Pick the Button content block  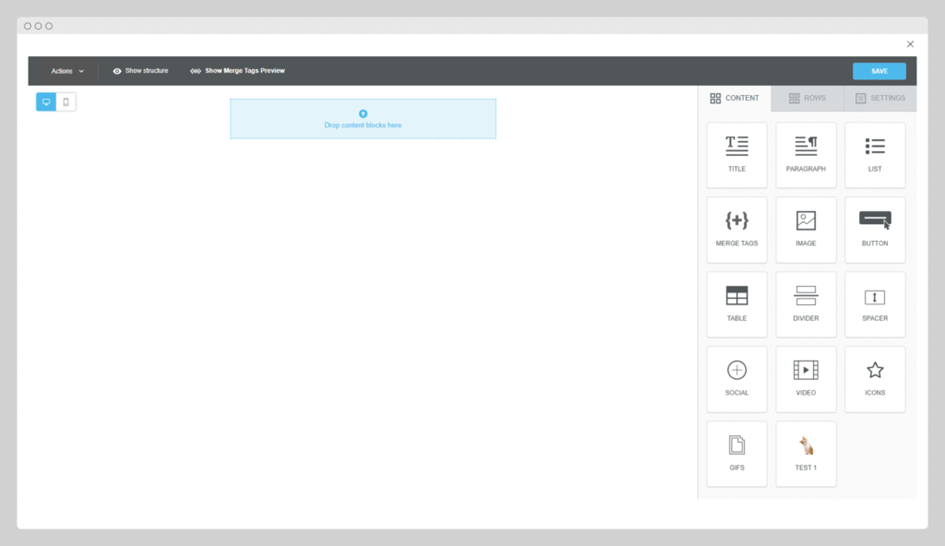pyautogui.click(x=874, y=229)
